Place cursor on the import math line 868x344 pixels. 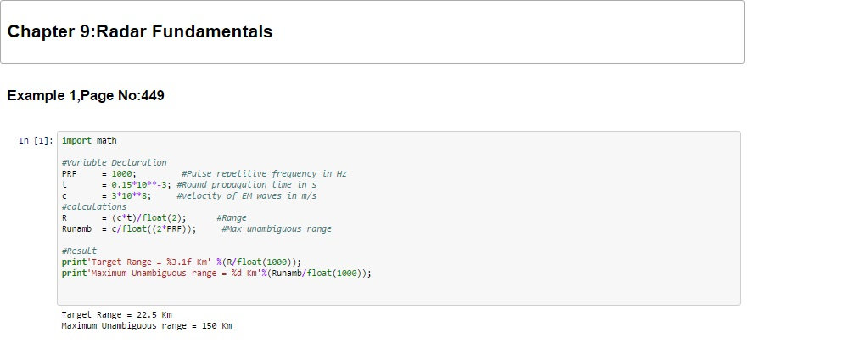[89, 140]
